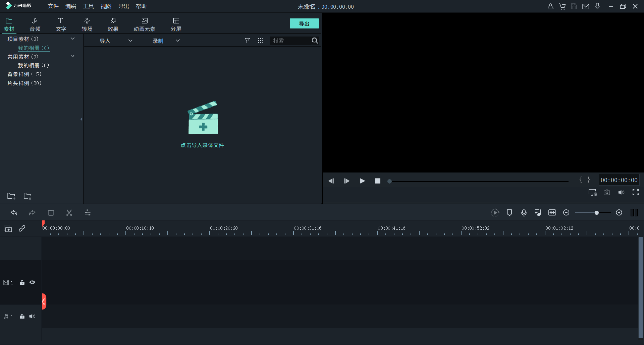Screen dimensions: 644x345
Task: Mute audio track 1 speaker icon
Action: point(32,317)
